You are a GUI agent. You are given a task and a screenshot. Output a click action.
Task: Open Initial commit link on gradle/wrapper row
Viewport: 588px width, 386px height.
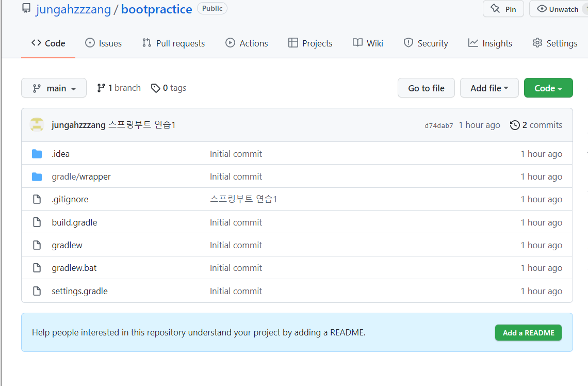click(236, 176)
